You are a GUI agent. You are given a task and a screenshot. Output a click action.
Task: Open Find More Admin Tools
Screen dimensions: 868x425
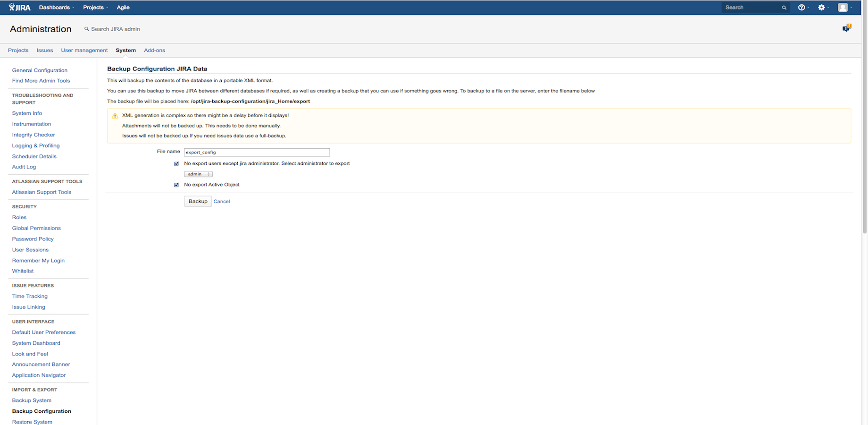pyautogui.click(x=41, y=81)
